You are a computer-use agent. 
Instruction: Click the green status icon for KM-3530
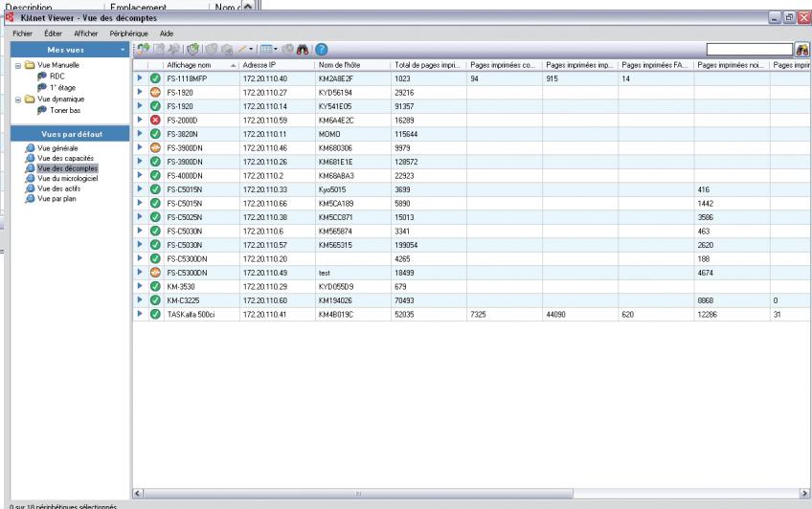pos(155,286)
